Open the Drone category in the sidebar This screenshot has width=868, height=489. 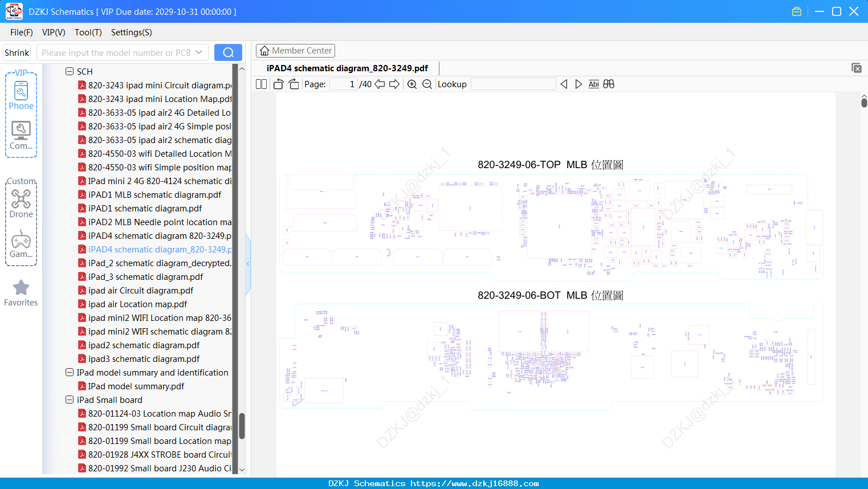pyautogui.click(x=21, y=204)
